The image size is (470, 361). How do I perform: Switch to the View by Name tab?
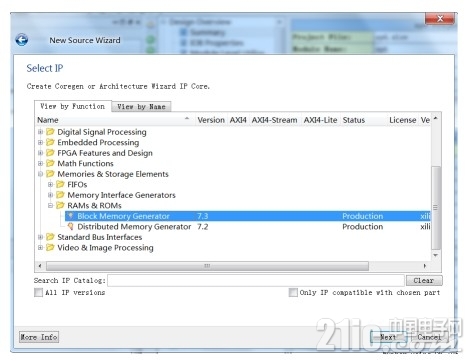(x=141, y=107)
